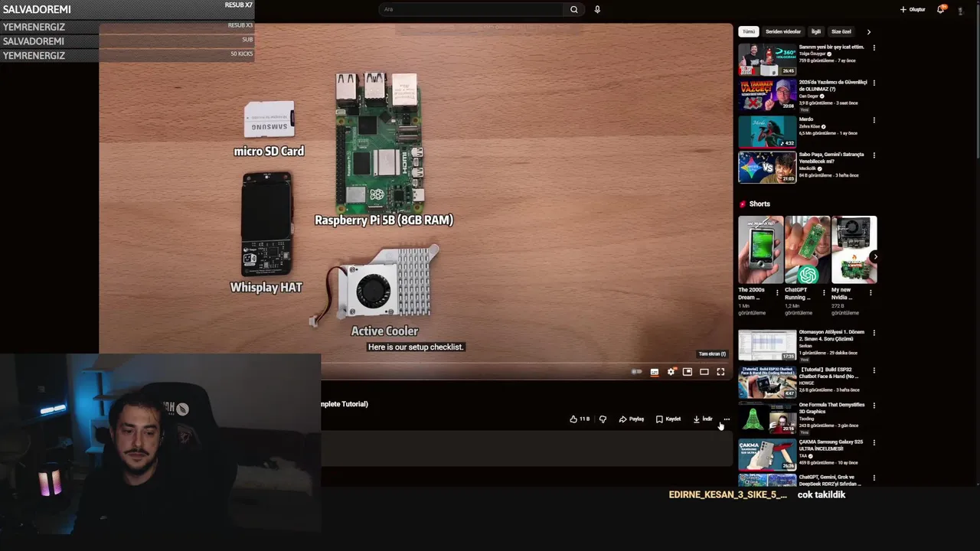Open My new Nvidia short
The width and height of the screenshot is (980, 551).
point(854,250)
